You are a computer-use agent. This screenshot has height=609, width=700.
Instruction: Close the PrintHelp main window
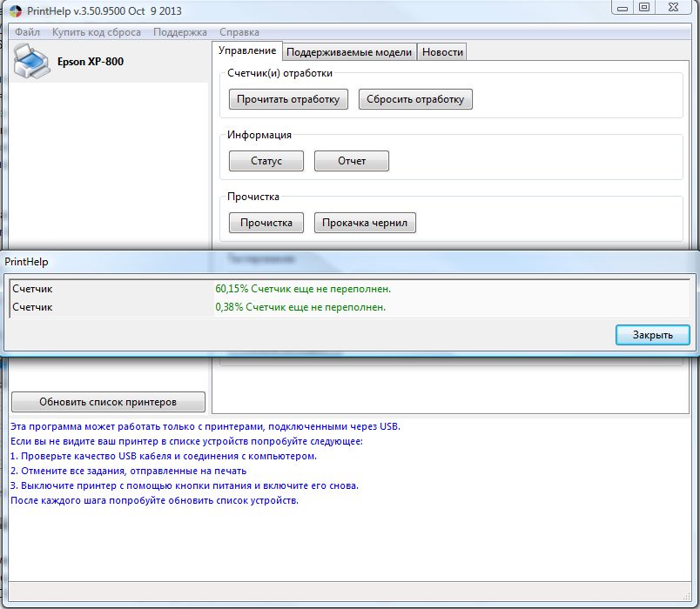click(674, 8)
